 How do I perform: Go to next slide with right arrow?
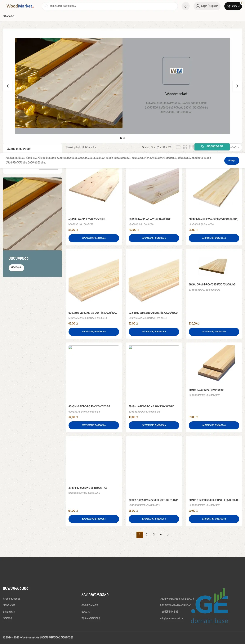pyautogui.click(x=237, y=86)
